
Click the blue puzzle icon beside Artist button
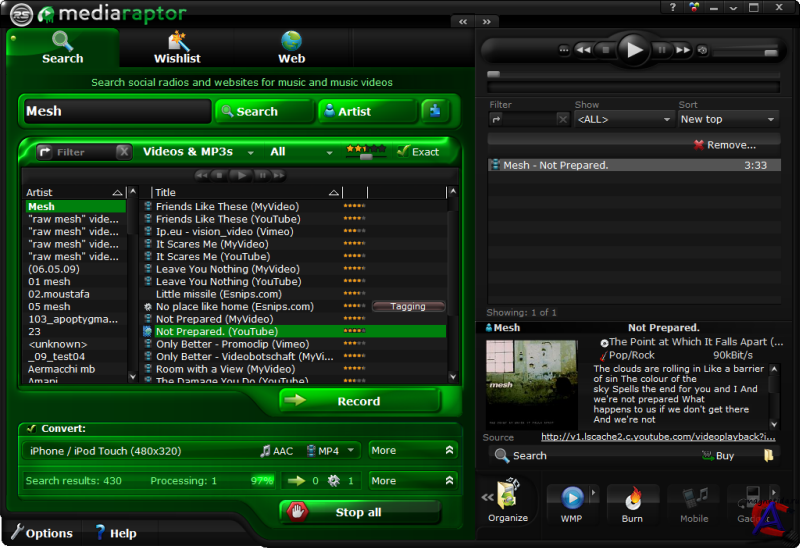pos(435,111)
